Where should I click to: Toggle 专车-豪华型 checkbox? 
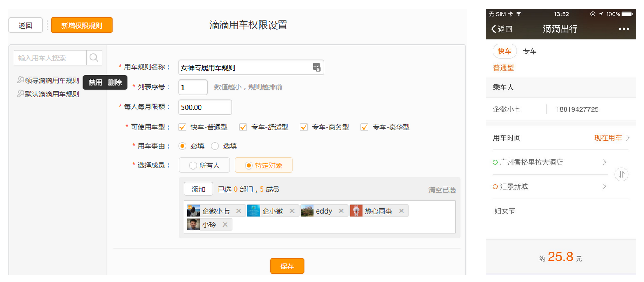(364, 127)
